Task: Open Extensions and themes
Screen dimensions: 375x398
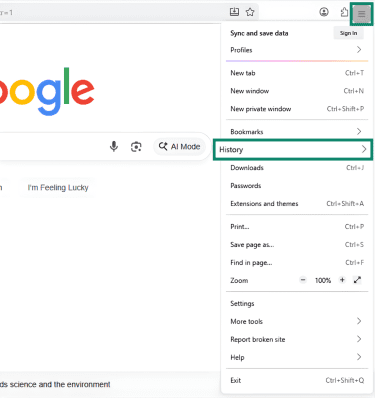Action: (297, 204)
